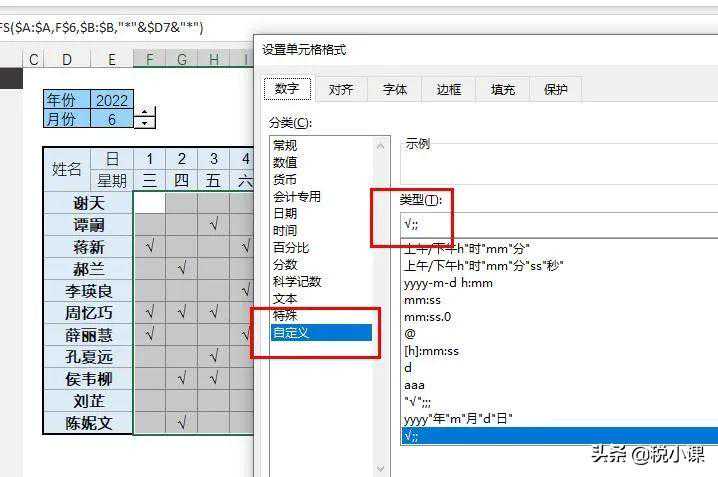Choose 常规 in the category list
This screenshot has width=718, height=477.
[285, 145]
